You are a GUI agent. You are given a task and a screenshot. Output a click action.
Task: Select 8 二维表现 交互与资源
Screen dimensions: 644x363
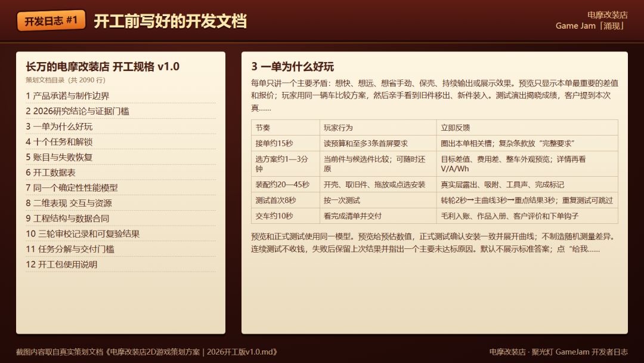click(120, 203)
